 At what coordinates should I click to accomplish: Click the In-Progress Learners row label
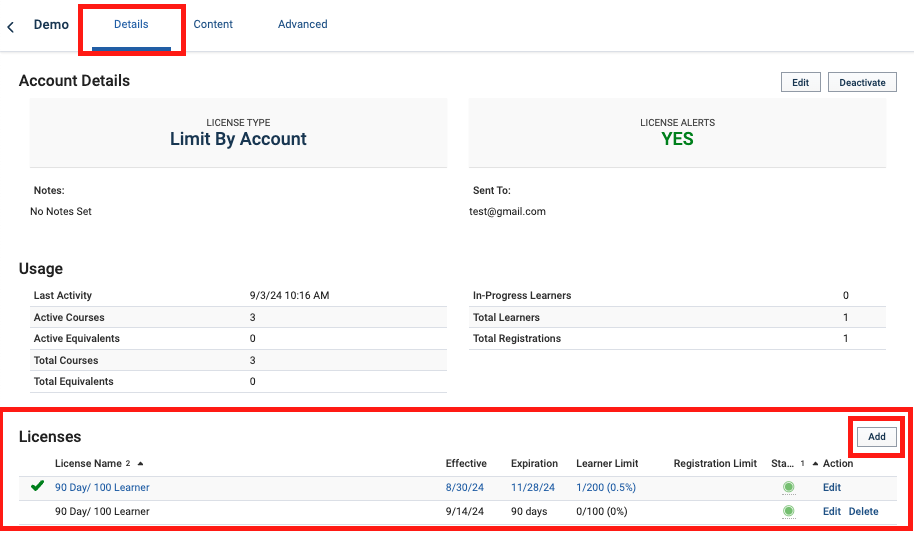(x=522, y=296)
